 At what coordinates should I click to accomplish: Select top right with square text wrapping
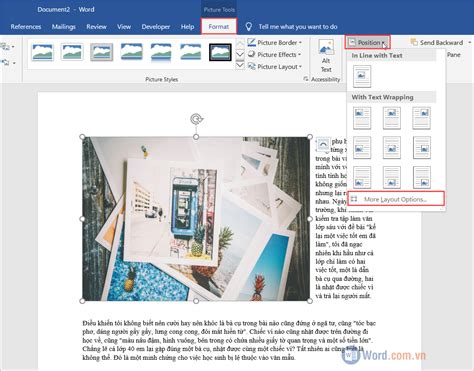pyautogui.click(x=421, y=118)
